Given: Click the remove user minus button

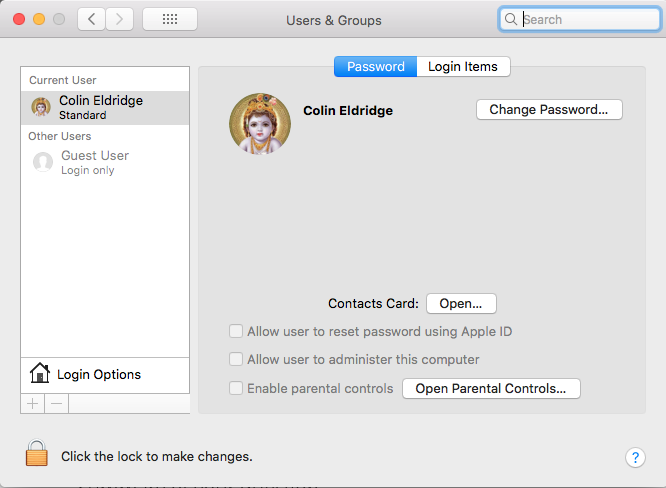Looking at the screenshot, I should click(56, 404).
